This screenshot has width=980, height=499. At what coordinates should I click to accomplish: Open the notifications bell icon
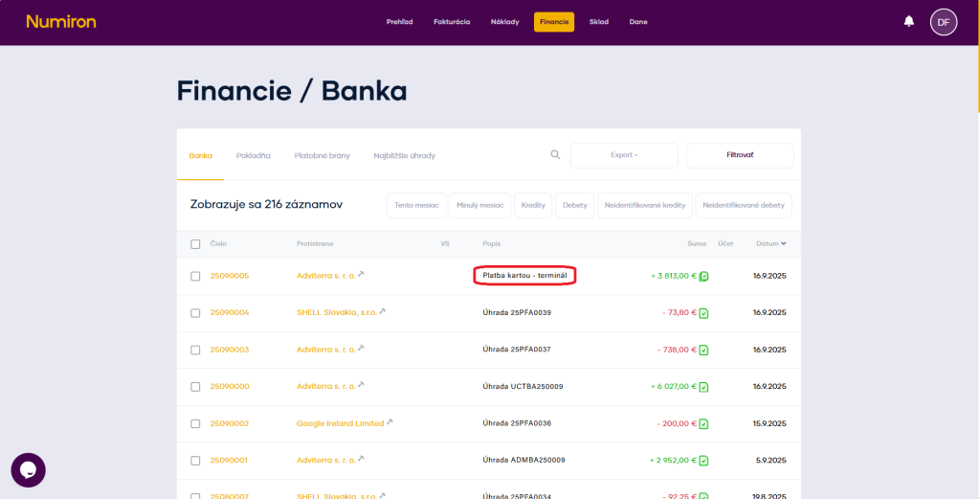[x=909, y=21]
